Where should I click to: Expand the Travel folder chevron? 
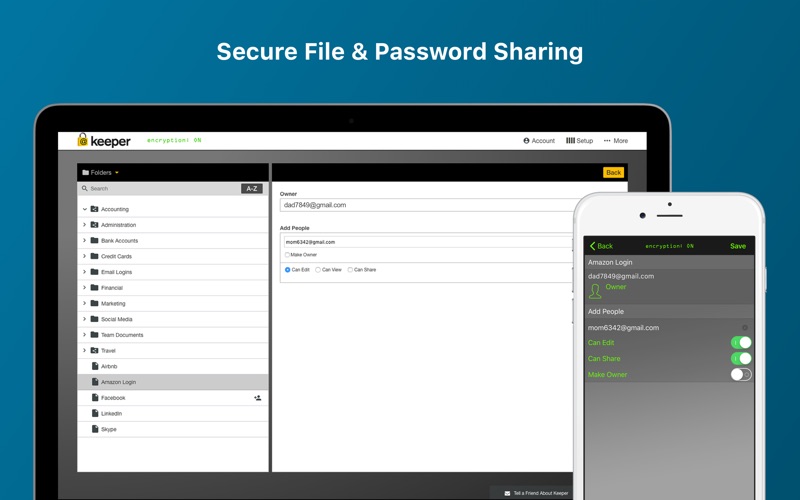click(85, 351)
